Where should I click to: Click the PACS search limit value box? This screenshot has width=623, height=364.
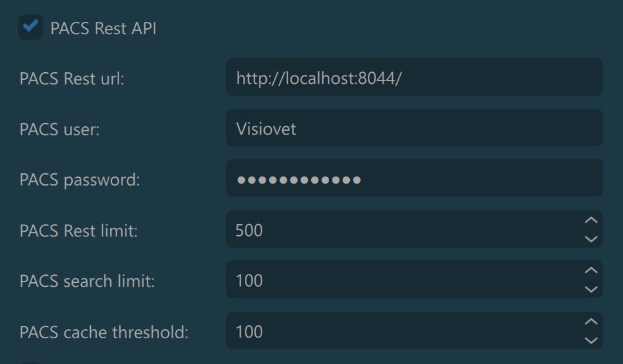click(x=399, y=280)
